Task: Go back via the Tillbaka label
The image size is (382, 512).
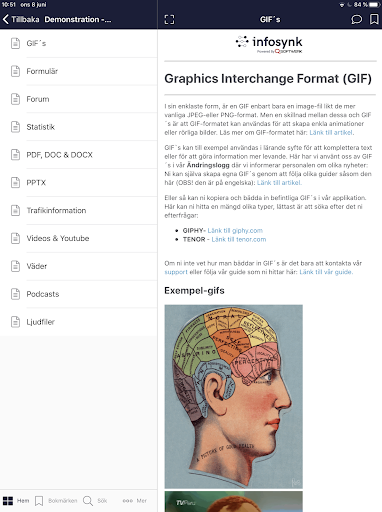Action: tap(25, 19)
